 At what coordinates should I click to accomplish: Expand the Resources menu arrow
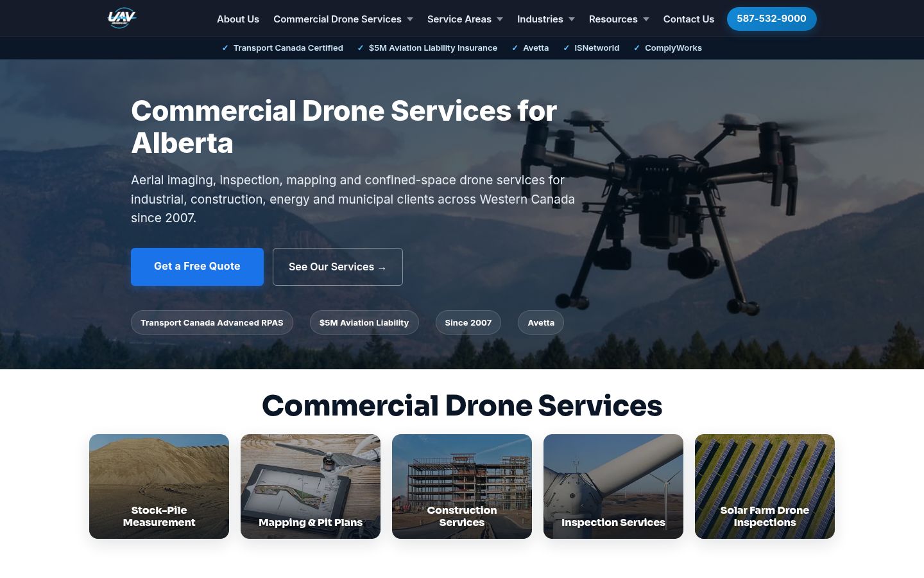click(x=646, y=19)
